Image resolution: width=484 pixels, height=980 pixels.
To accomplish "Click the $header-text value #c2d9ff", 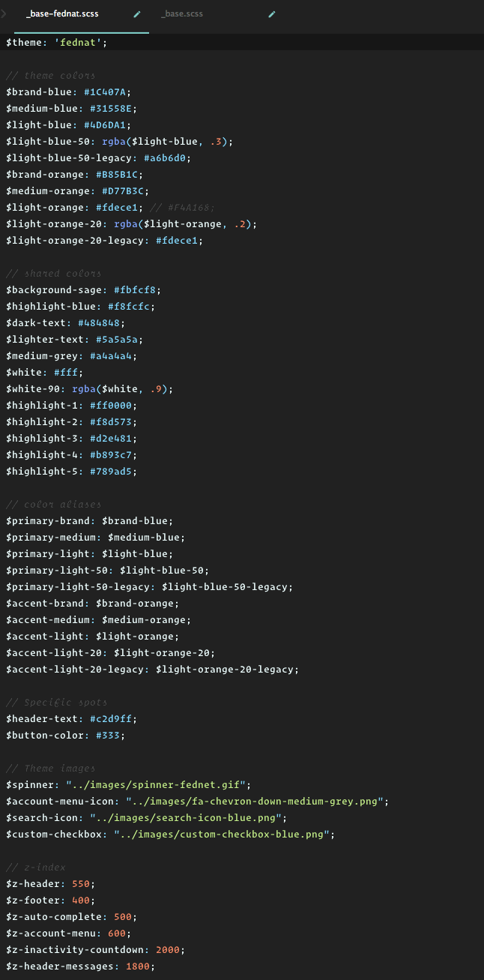I will click(111, 719).
